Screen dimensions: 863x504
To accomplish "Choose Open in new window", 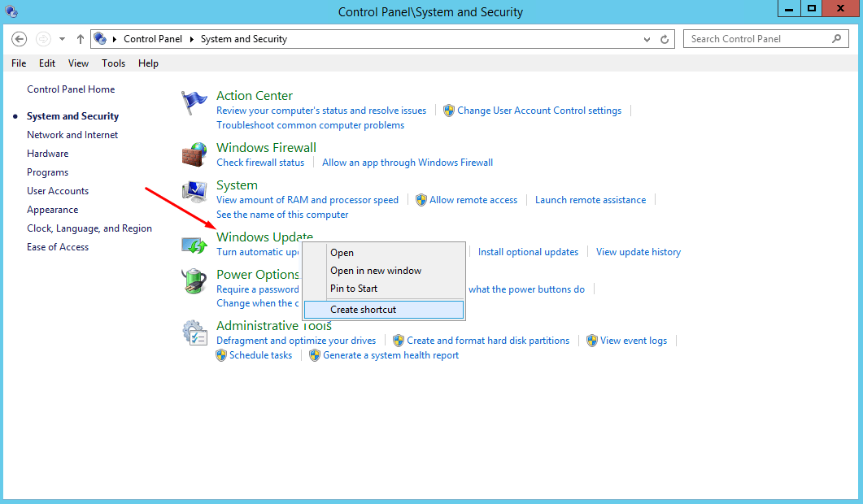I will [x=384, y=271].
